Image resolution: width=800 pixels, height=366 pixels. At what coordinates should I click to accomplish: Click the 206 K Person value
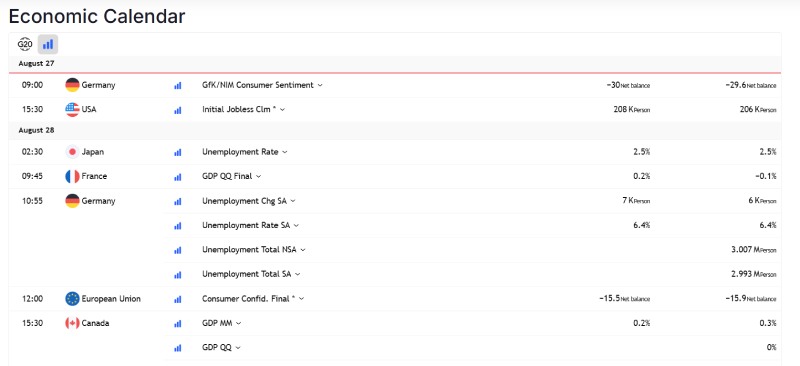758,109
